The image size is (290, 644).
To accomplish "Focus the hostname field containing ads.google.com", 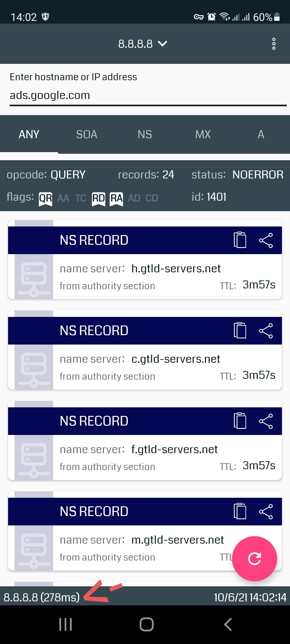I will [148, 96].
